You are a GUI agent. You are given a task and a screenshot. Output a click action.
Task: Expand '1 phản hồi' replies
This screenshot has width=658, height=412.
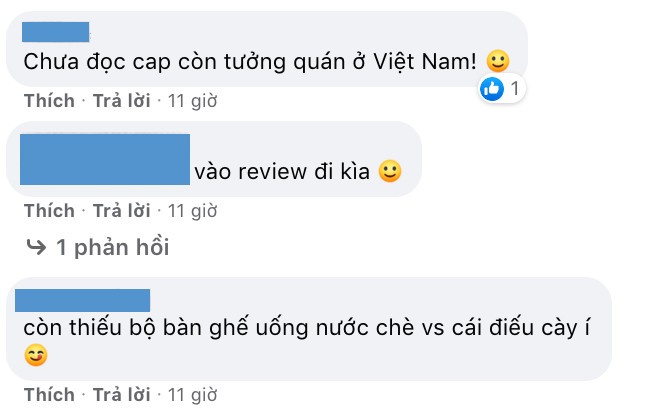point(112,247)
